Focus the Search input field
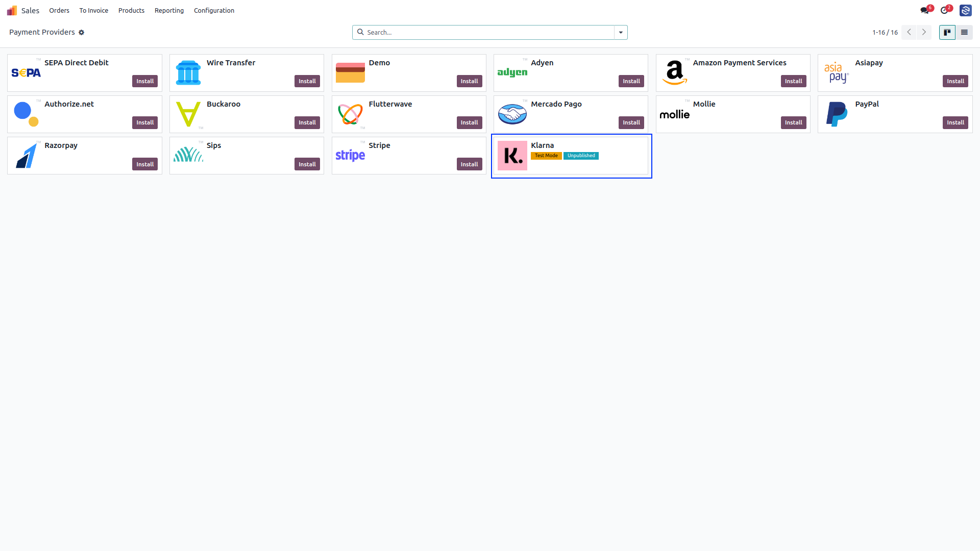Image resolution: width=980 pixels, height=551 pixels. (x=489, y=32)
